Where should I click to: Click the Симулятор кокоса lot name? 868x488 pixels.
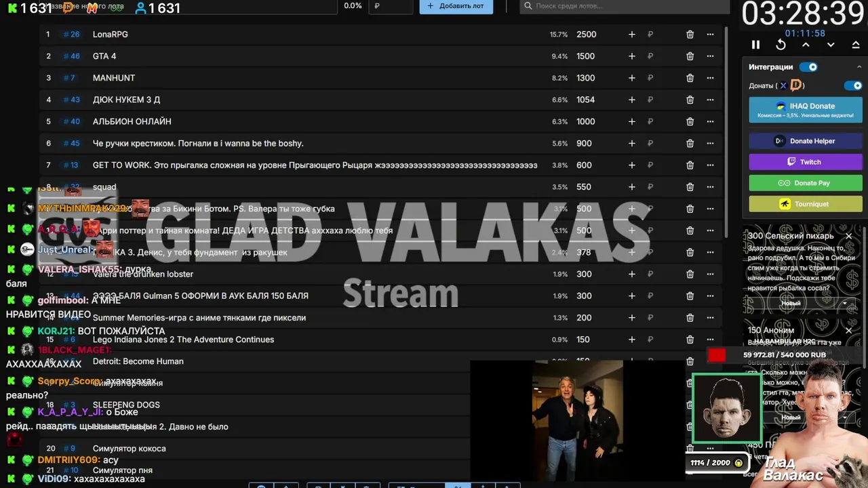[130, 449]
